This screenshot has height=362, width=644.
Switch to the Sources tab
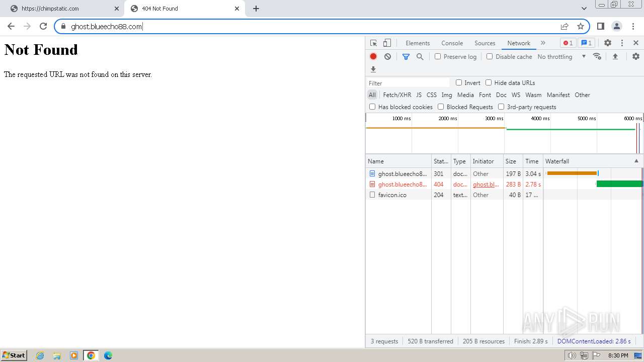point(485,43)
